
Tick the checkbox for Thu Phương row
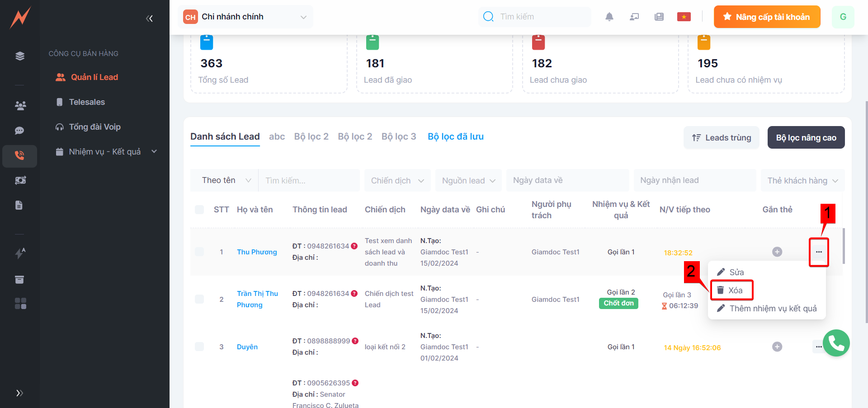click(x=199, y=252)
